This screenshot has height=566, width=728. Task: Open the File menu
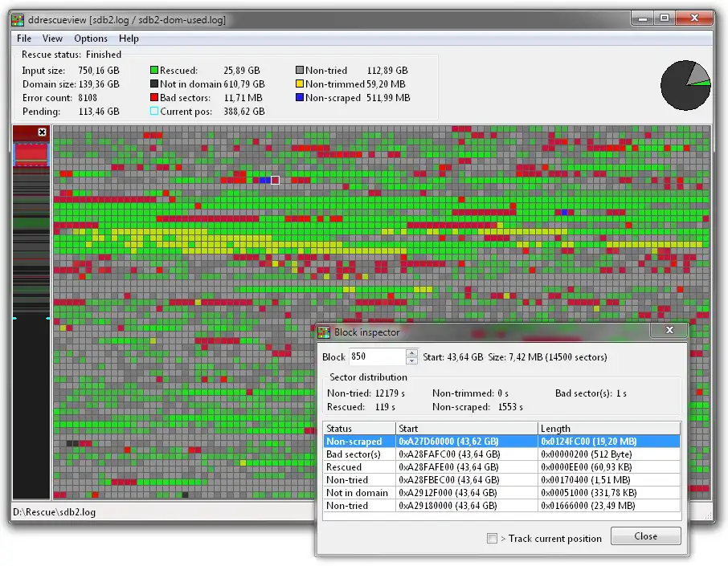[24, 38]
